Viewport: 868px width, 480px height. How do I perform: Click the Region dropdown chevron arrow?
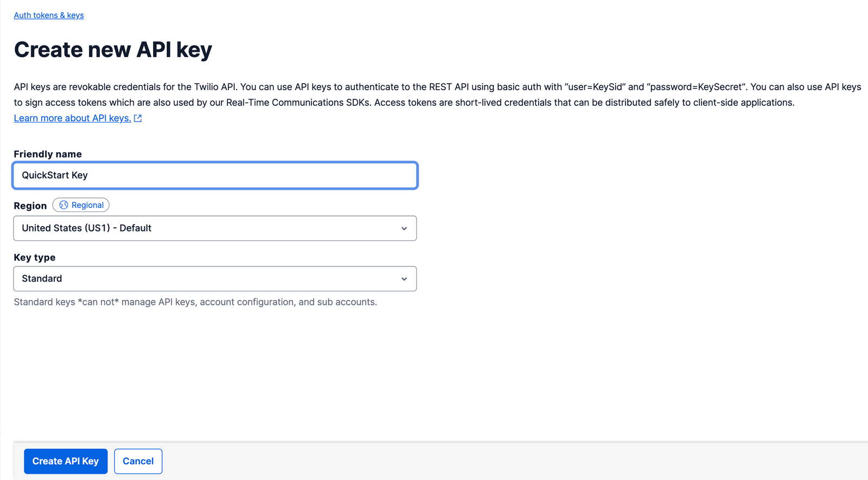pos(404,228)
